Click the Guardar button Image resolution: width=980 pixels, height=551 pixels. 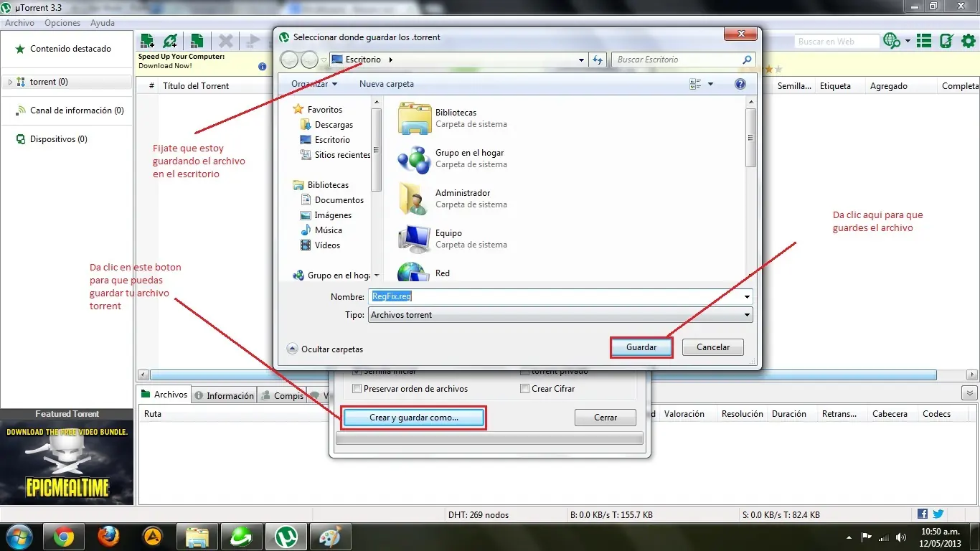tap(641, 347)
